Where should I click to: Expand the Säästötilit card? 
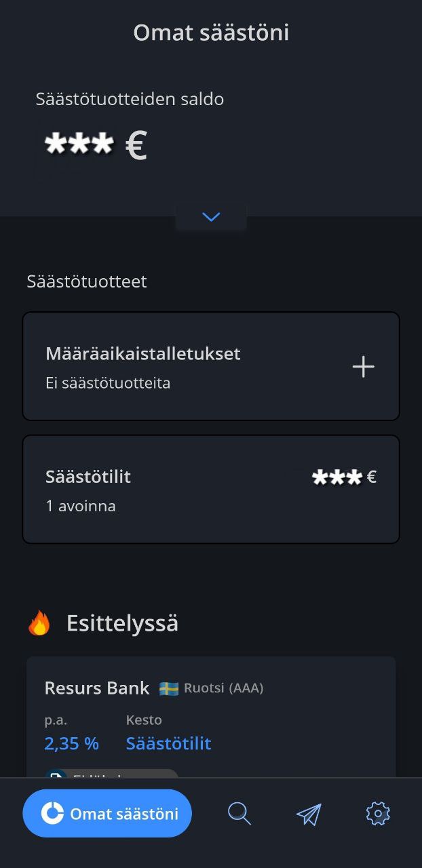click(211, 488)
